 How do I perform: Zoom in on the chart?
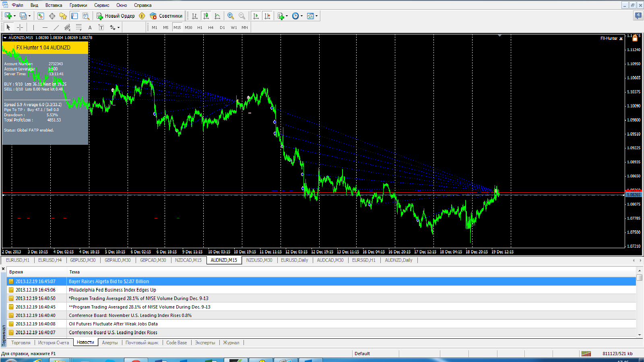tap(231, 16)
